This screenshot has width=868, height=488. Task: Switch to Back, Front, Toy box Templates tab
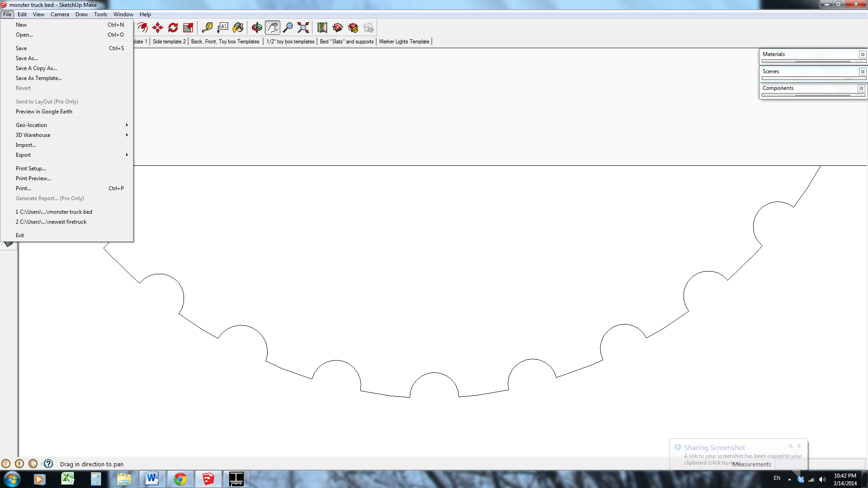[225, 42]
